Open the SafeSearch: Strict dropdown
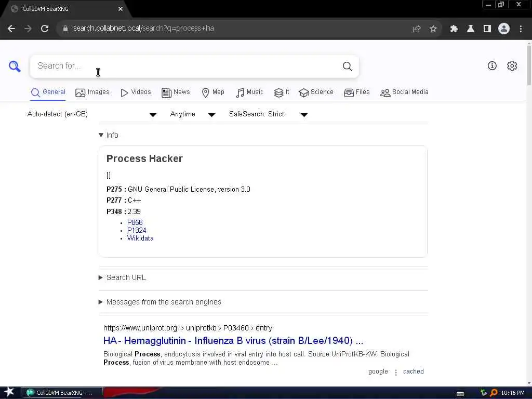 coord(268,114)
